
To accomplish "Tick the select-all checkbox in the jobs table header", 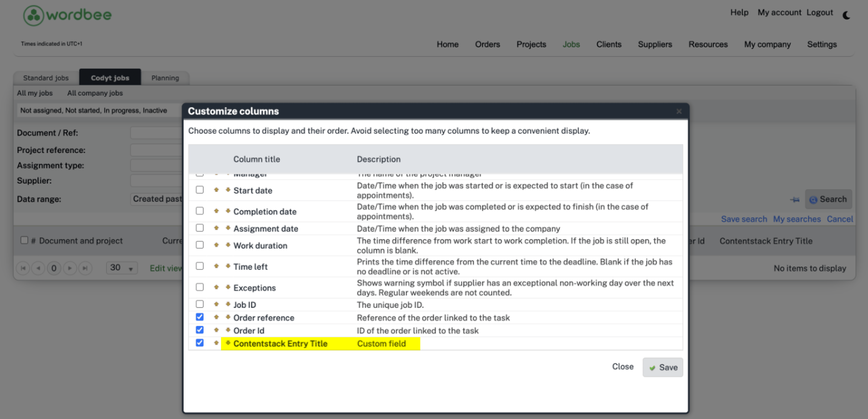I will [x=24, y=240].
